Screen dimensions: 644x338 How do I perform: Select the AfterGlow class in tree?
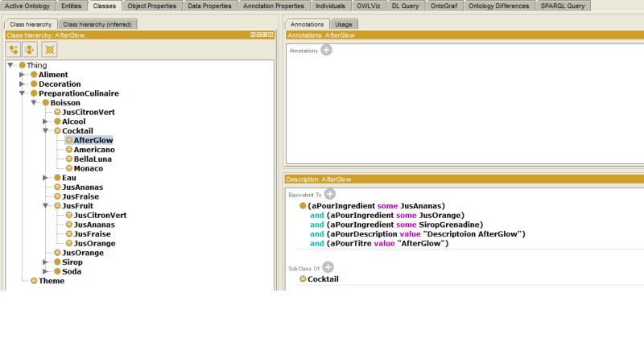coord(93,141)
